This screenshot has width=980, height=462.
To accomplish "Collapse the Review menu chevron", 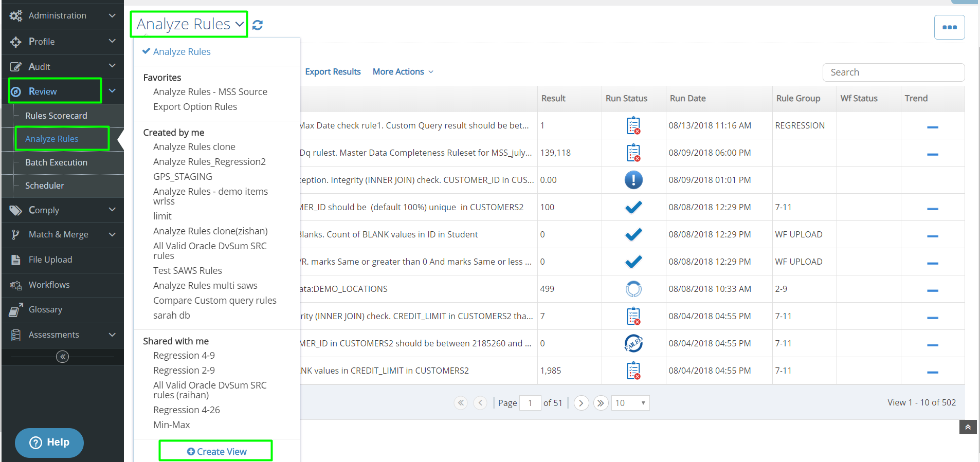I will tap(112, 91).
